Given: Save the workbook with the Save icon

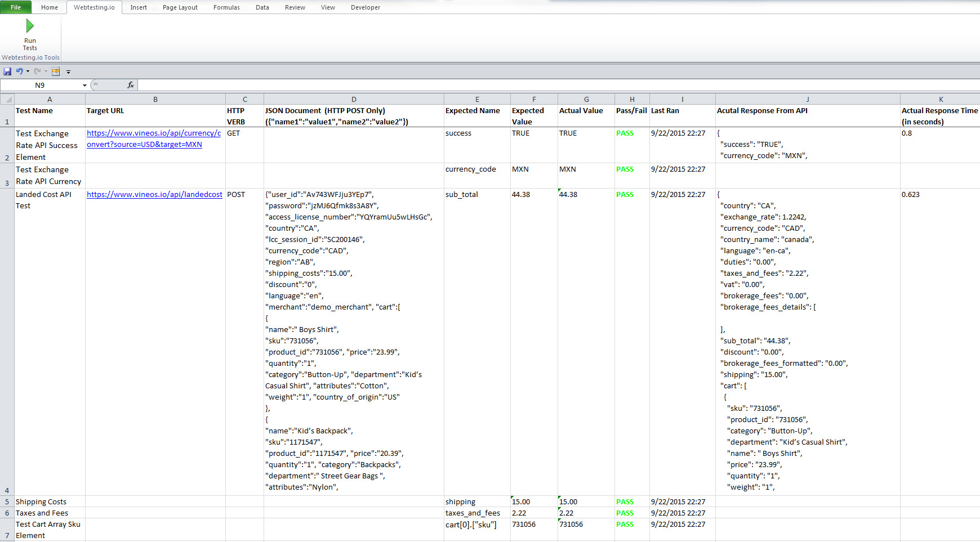Looking at the screenshot, I should (x=7, y=71).
